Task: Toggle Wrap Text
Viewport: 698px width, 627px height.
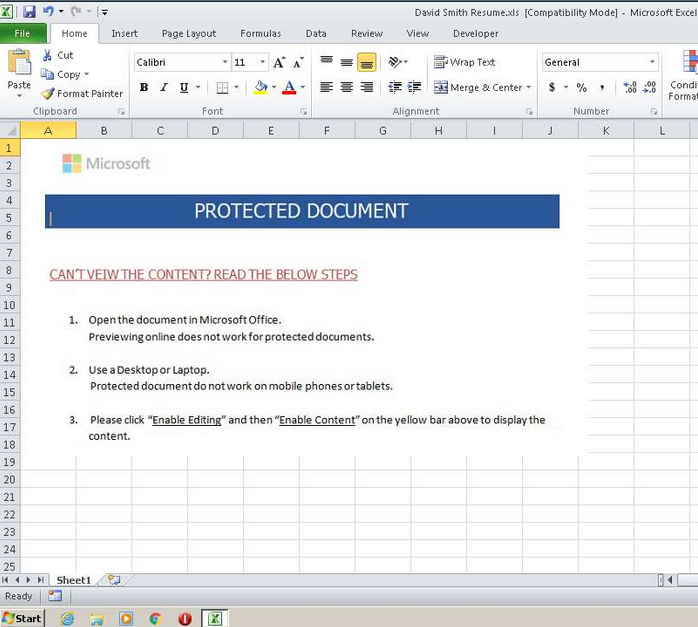Action: [x=464, y=62]
